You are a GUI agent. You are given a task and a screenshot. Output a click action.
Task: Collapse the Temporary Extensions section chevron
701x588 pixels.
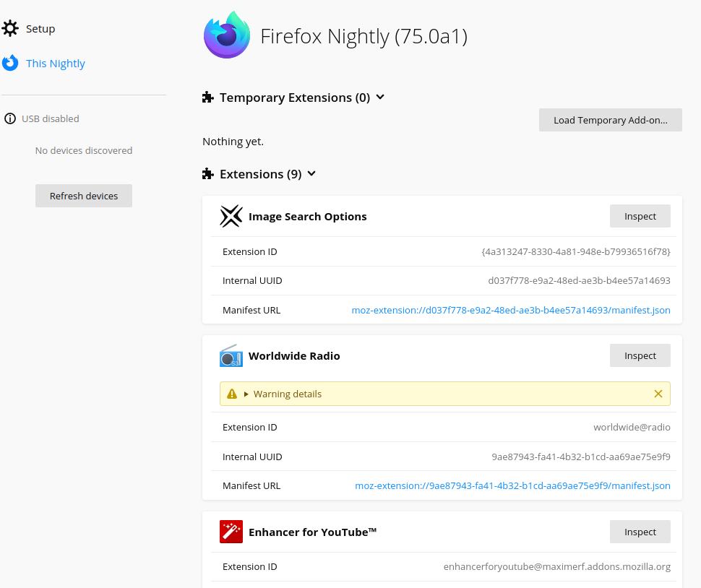point(380,97)
